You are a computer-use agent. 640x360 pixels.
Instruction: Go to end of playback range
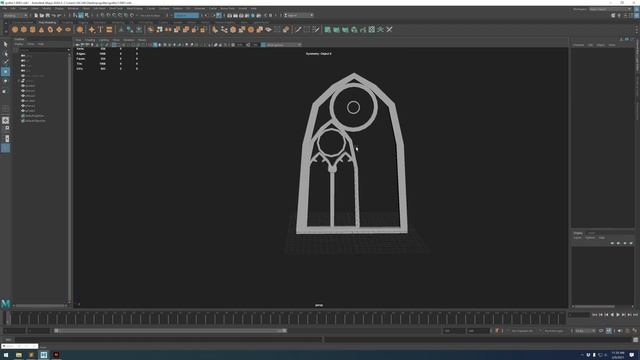coord(635,315)
